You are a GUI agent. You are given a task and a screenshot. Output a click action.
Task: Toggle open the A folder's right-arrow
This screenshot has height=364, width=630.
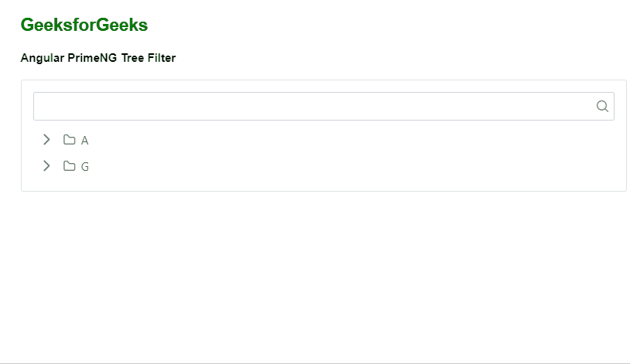[x=46, y=139]
